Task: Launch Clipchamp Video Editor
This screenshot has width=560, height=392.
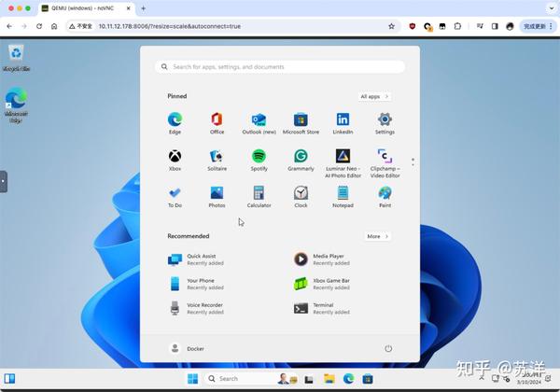Action: click(385, 163)
